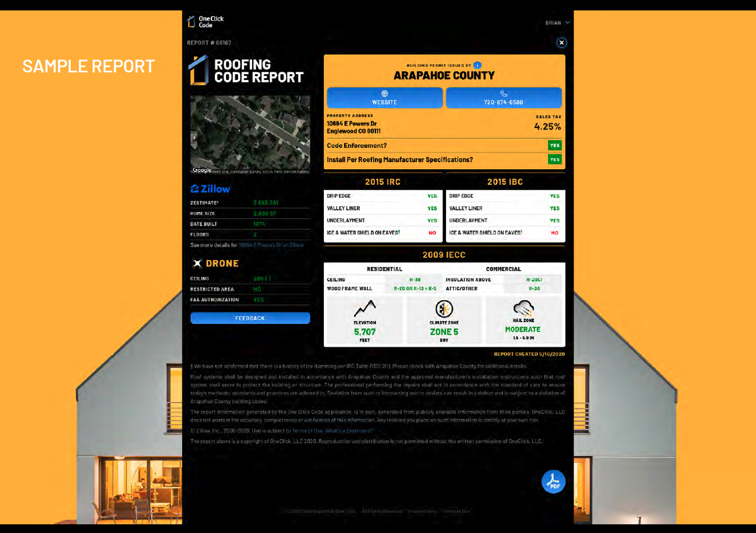Open the Zillow Terms of Use link
The height and width of the screenshot is (533, 756).
click(x=307, y=430)
